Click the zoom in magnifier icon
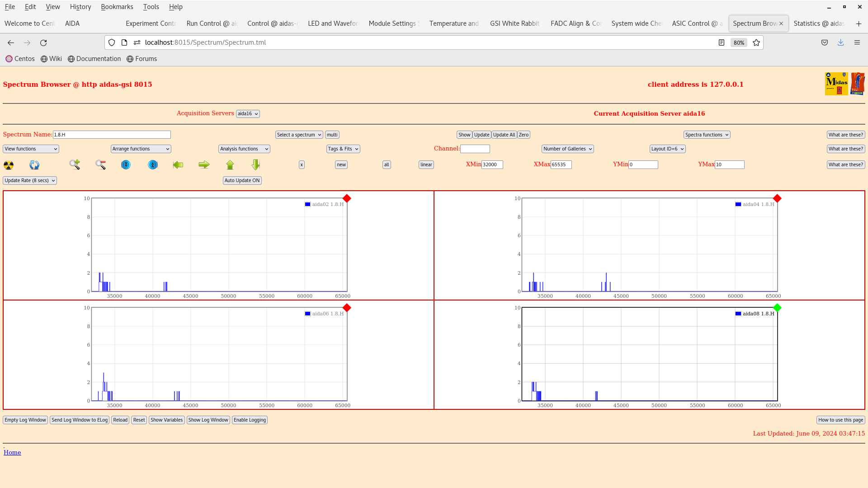 [75, 164]
